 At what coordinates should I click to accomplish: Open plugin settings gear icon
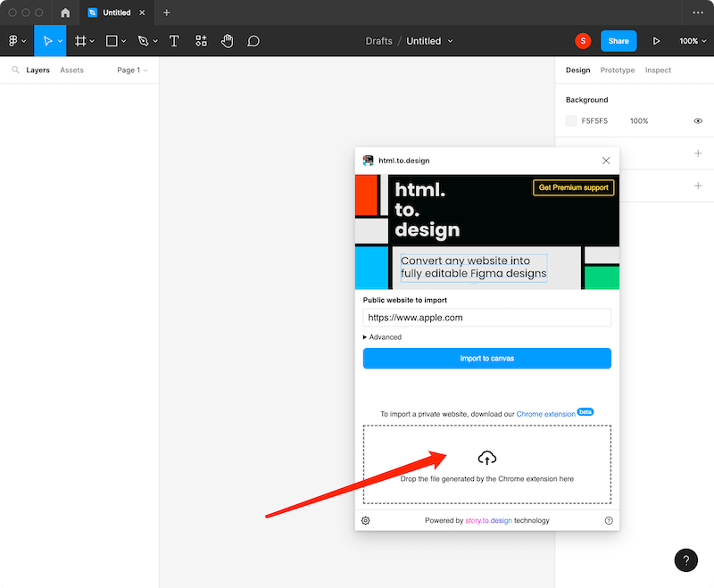click(x=366, y=520)
